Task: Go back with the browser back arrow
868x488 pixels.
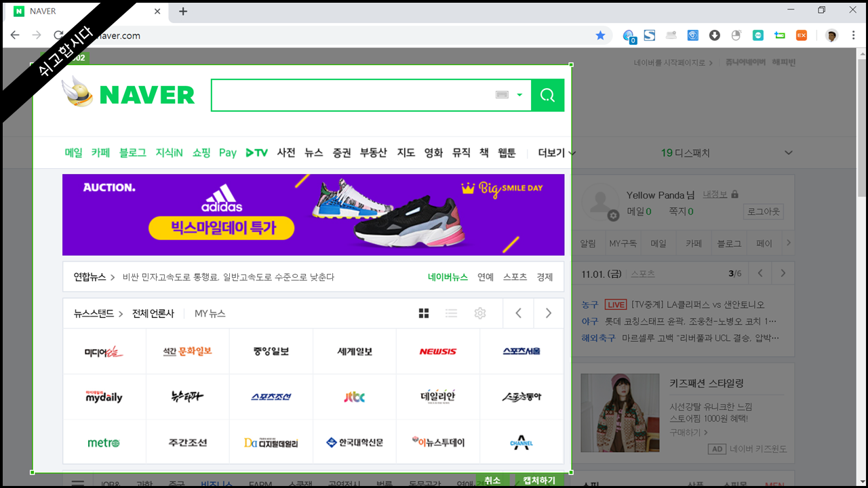Action: (x=15, y=35)
